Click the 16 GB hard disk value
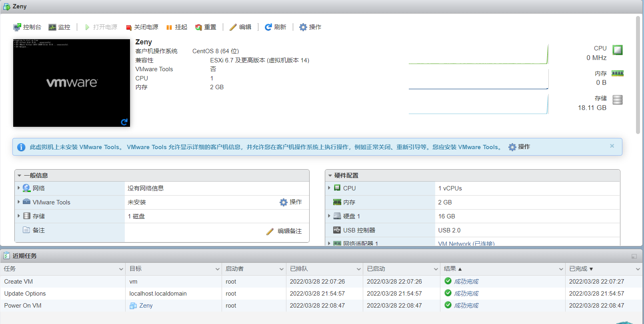The height and width of the screenshot is (324, 644). pyautogui.click(x=446, y=216)
